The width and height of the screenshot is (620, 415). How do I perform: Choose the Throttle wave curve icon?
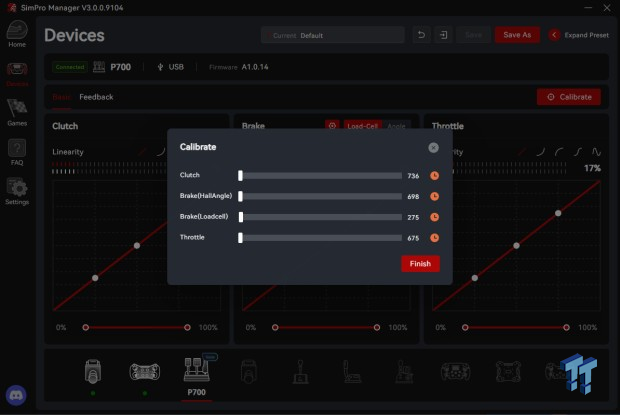(596, 152)
